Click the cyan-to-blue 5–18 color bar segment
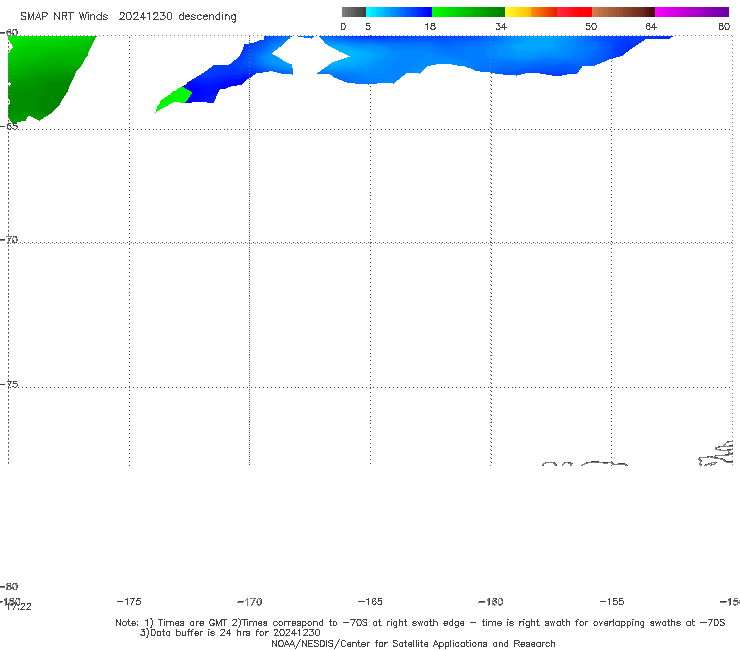The image size is (740, 650). [x=399, y=12]
